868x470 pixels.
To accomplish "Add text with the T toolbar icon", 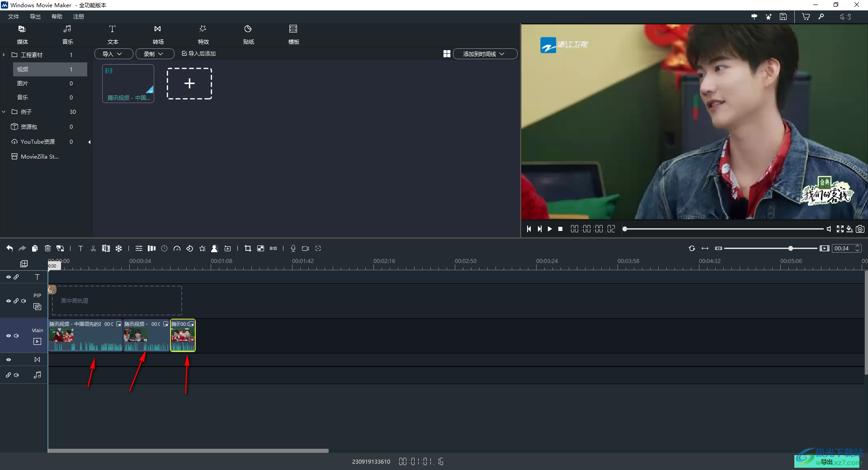I will [x=80, y=248].
